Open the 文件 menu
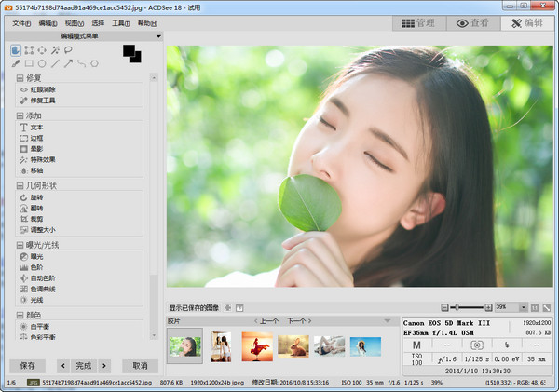The width and height of the screenshot is (559, 392). coord(21,22)
